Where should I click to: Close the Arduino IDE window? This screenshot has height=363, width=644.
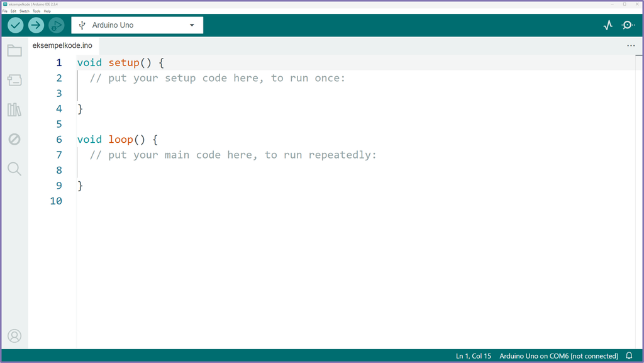pos(637,4)
